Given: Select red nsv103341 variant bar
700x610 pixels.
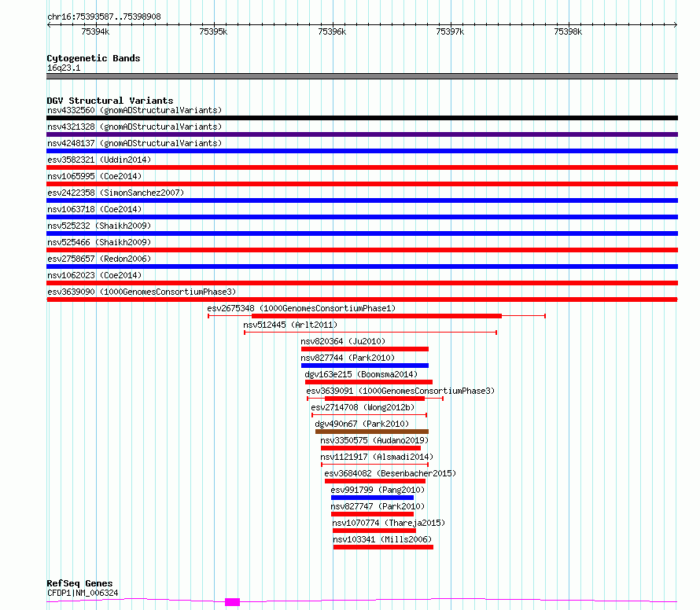Looking at the screenshot, I should [383, 547].
